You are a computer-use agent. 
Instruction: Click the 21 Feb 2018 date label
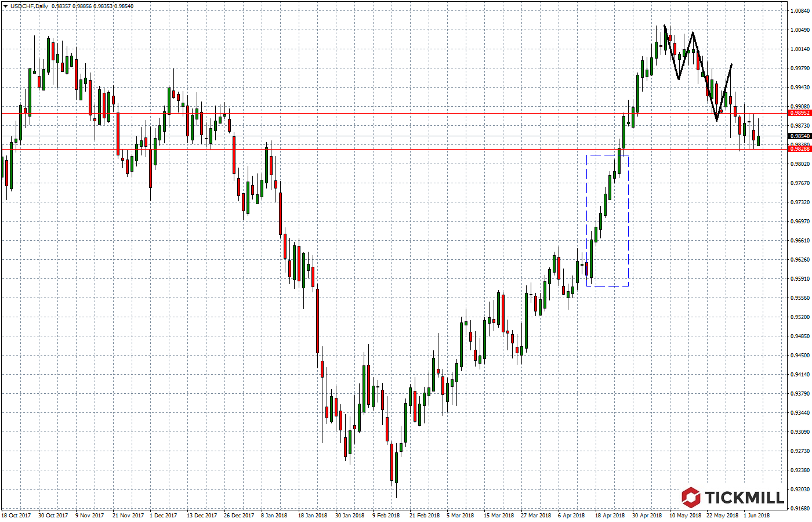coord(425,515)
